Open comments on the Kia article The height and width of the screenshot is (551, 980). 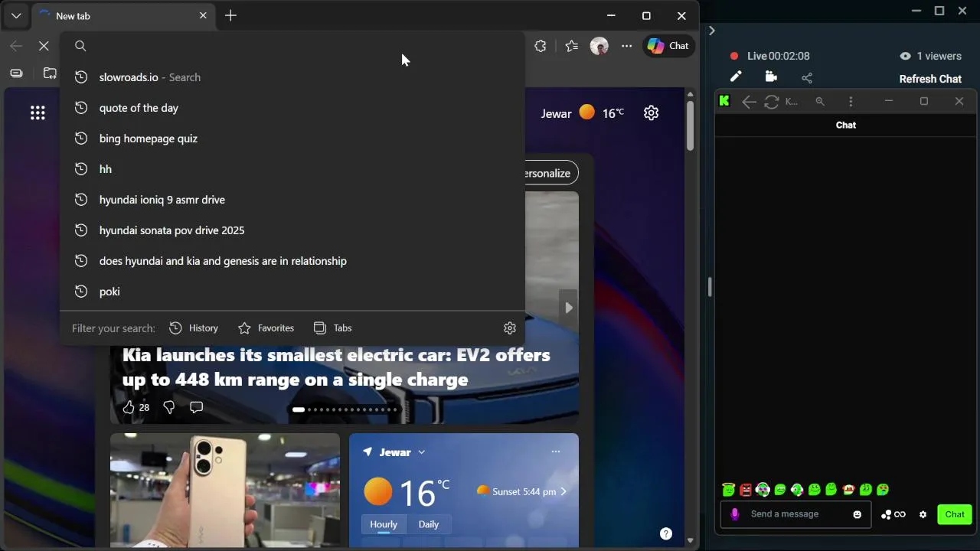point(196,407)
